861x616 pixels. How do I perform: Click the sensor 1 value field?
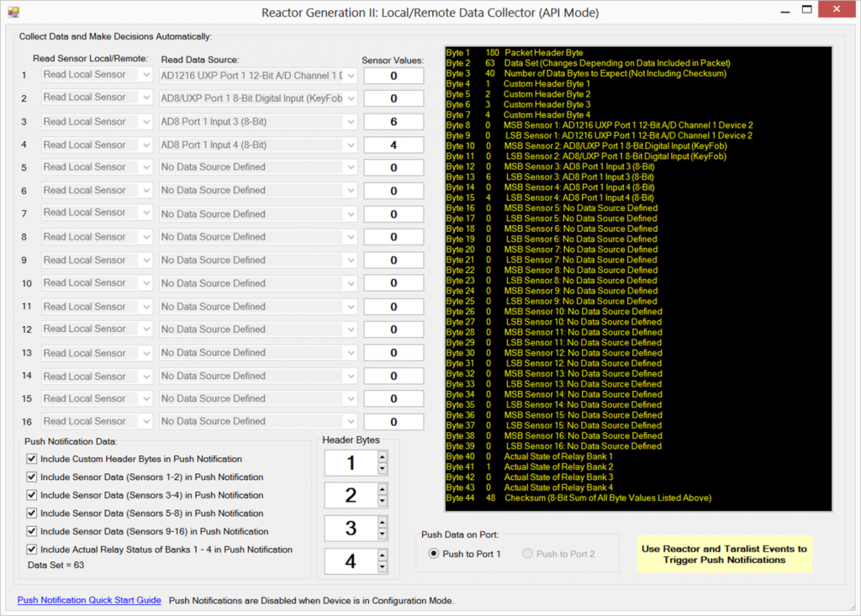tap(394, 76)
